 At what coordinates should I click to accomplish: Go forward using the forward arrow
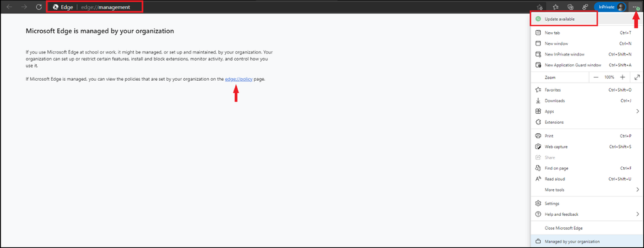coord(24,7)
